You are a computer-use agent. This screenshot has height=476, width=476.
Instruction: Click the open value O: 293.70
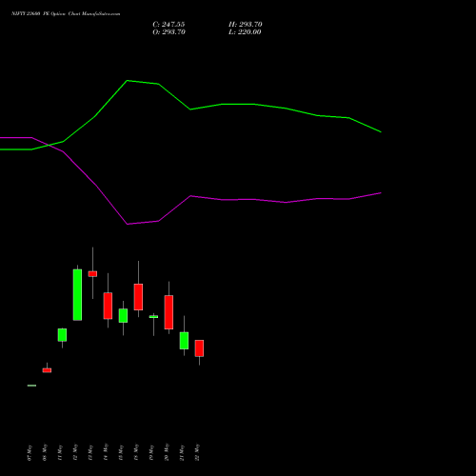(169, 32)
